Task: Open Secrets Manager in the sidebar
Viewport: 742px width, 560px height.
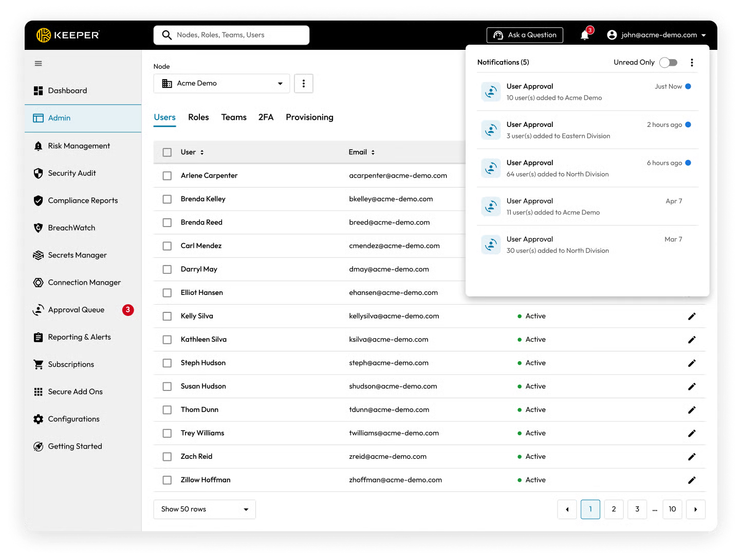Action: (x=77, y=255)
